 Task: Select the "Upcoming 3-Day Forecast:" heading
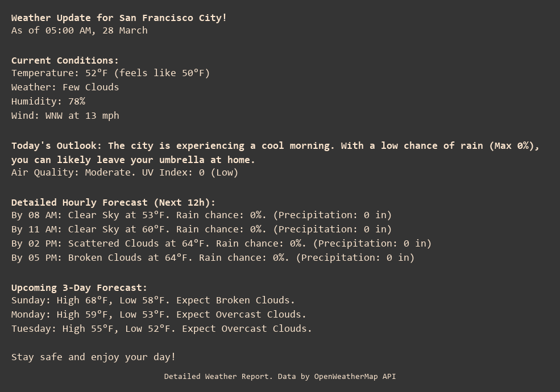pyautogui.click(x=79, y=287)
